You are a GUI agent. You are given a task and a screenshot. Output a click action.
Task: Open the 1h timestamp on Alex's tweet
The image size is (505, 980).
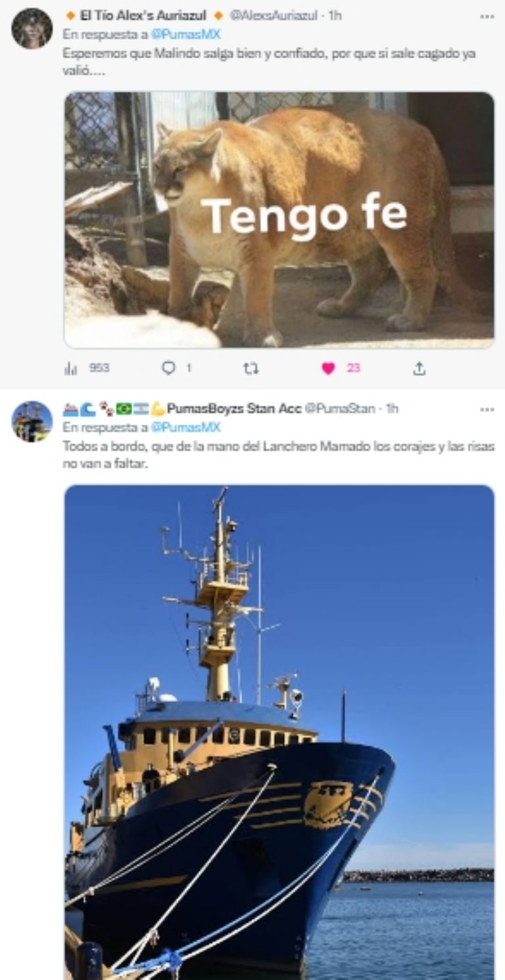point(334,16)
